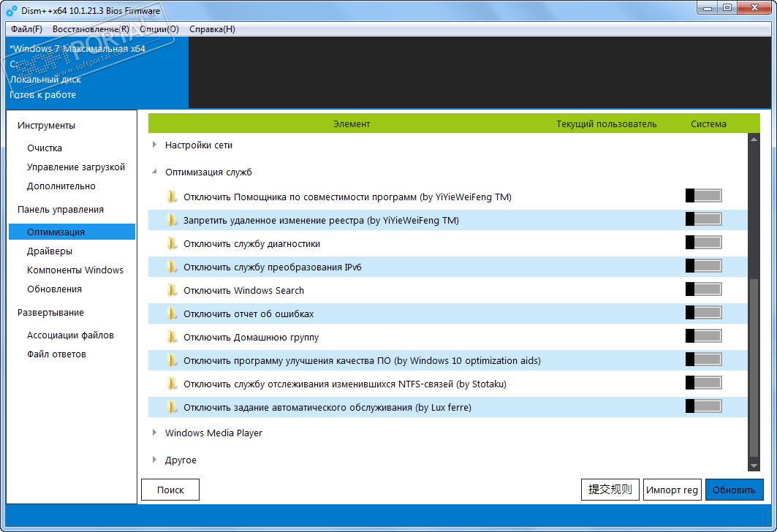Click the 'Импорт reg' button
This screenshot has width=777, height=532.
tap(672, 490)
